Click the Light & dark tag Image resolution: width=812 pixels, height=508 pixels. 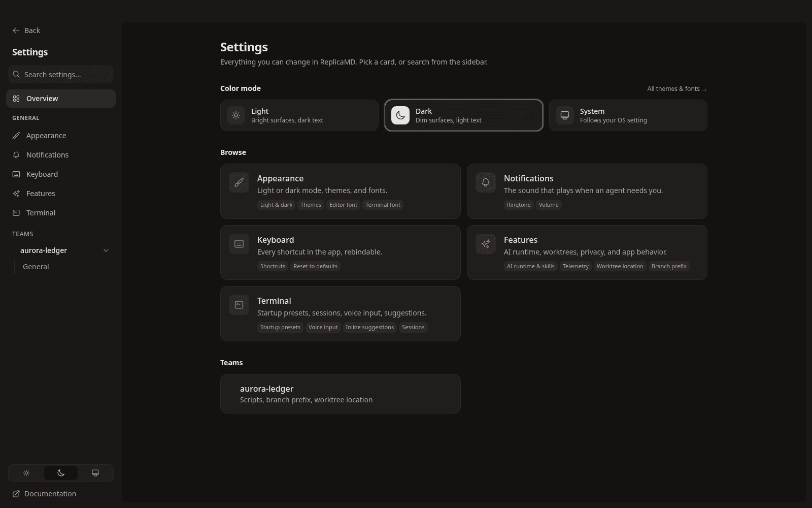point(276,205)
